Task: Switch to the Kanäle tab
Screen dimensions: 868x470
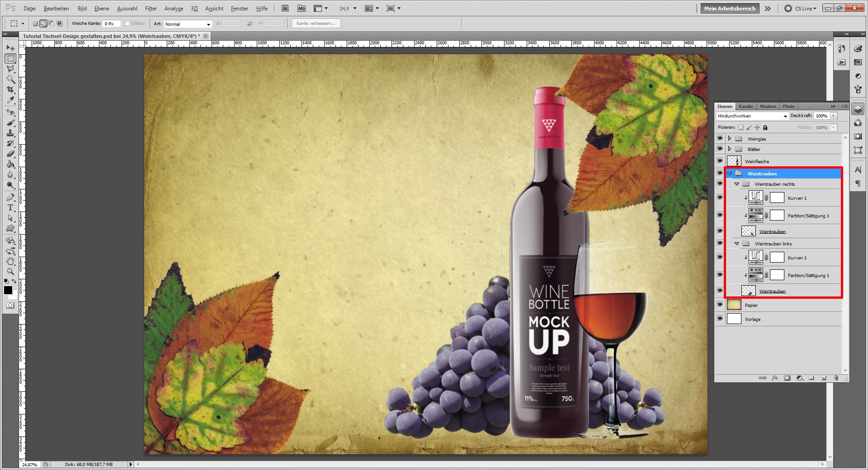Action: click(x=745, y=107)
